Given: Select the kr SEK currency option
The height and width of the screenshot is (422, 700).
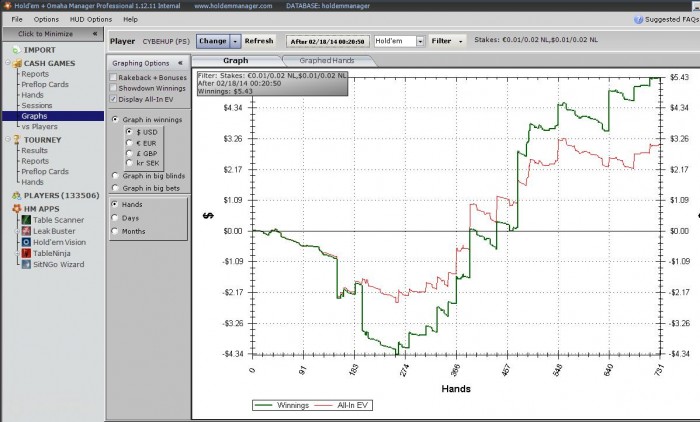Looking at the screenshot, I should [129, 163].
